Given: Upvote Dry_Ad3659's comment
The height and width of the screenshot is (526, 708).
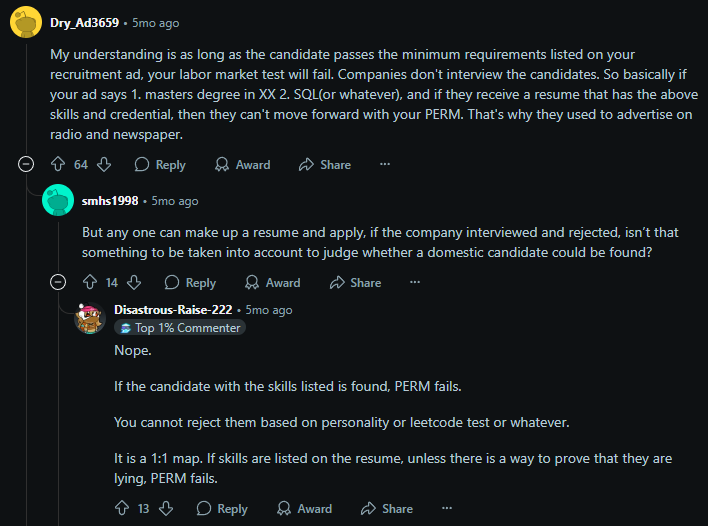Looking at the screenshot, I should point(58,165).
